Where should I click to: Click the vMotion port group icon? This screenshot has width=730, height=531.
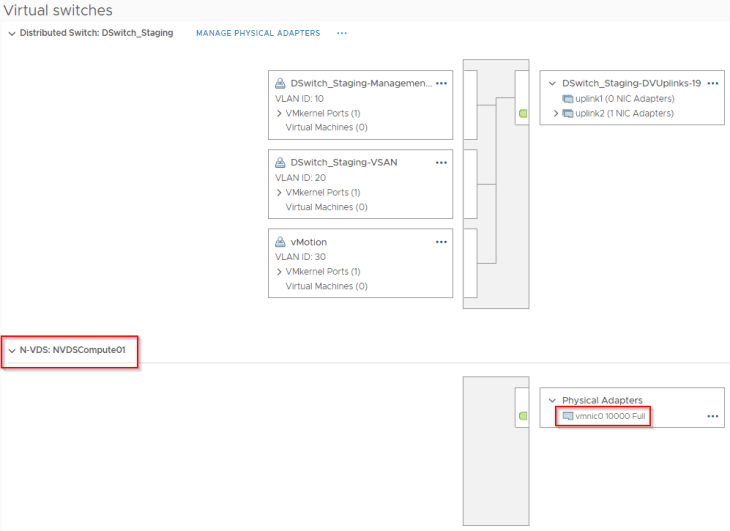pyautogui.click(x=281, y=242)
